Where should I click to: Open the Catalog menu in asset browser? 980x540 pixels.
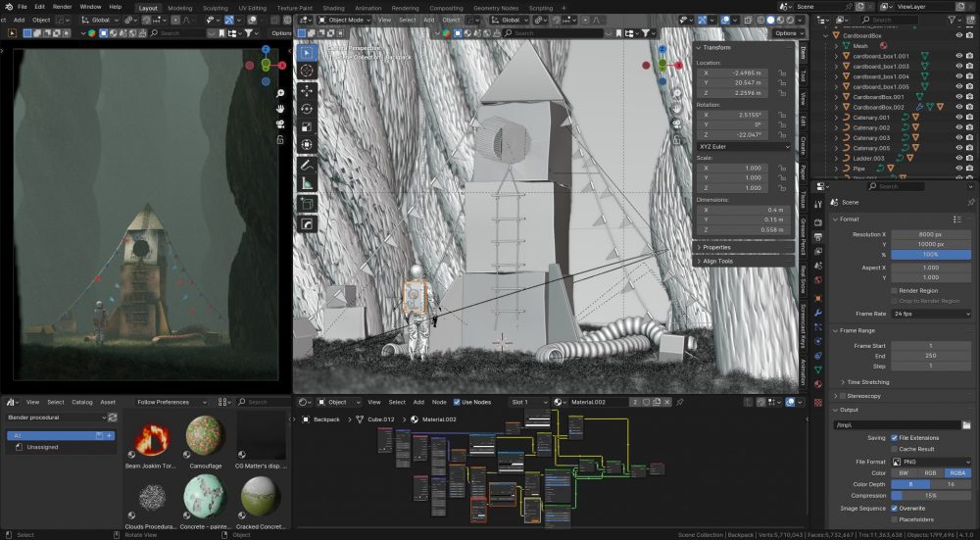(x=82, y=402)
